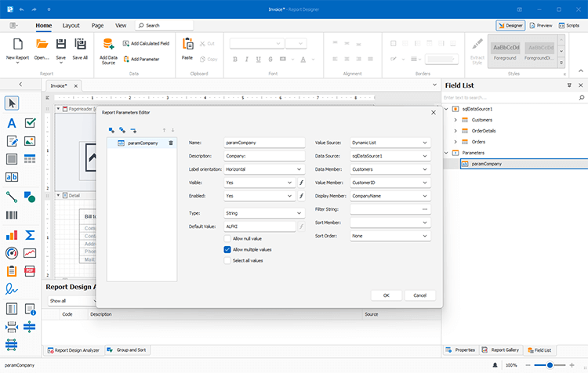Tick the Select all values checkbox

[x=227, y=260]
